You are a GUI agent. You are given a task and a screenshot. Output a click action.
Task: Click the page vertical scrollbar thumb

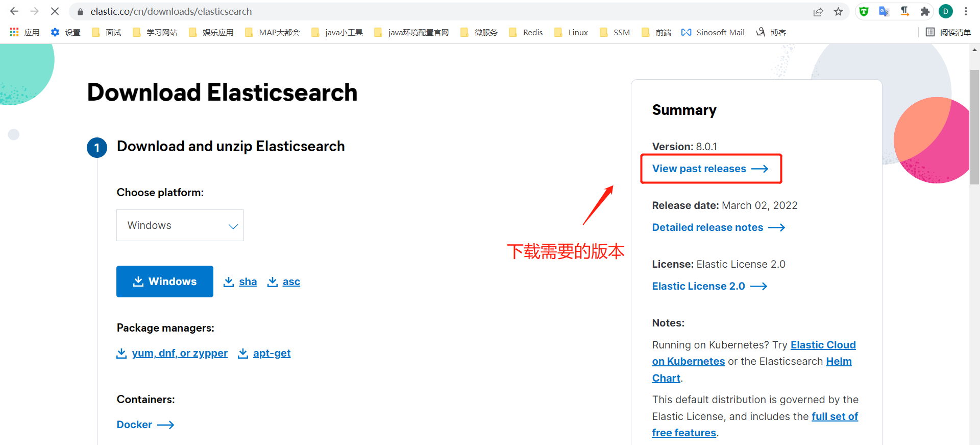(974, 127)
